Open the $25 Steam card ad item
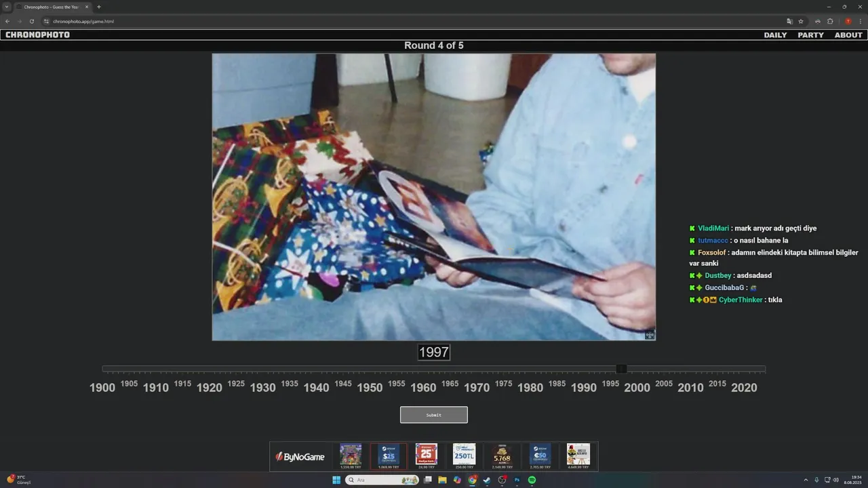868x488 pixels. click(389, 456)
